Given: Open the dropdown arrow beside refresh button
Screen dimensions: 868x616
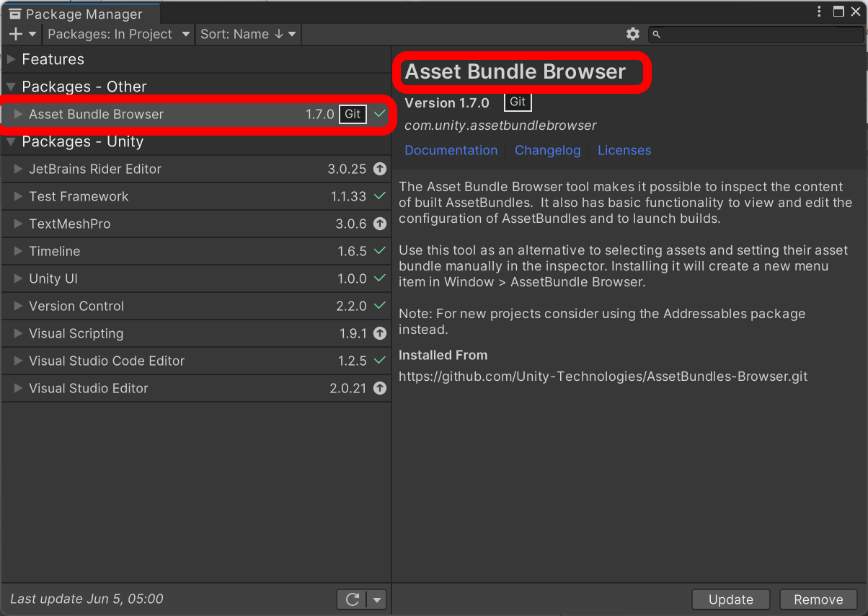Looking at the screenshot, I should (378, 599).
